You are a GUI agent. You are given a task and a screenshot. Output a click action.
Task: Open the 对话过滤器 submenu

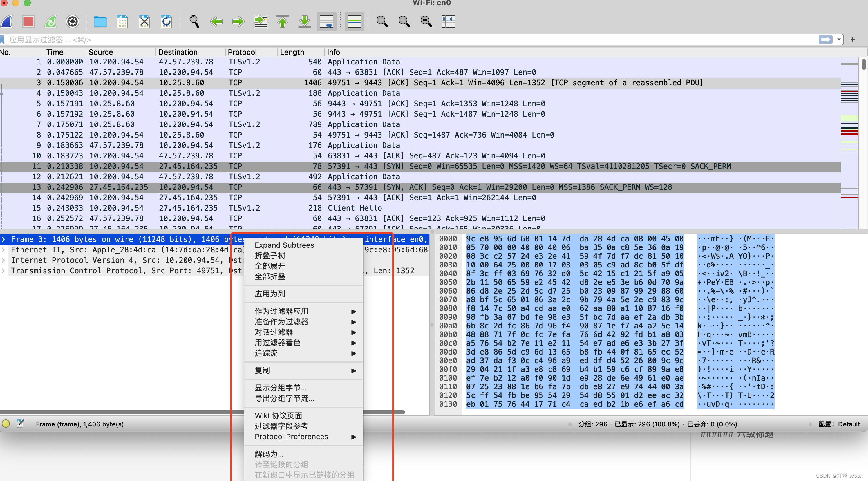pos(304,332)
